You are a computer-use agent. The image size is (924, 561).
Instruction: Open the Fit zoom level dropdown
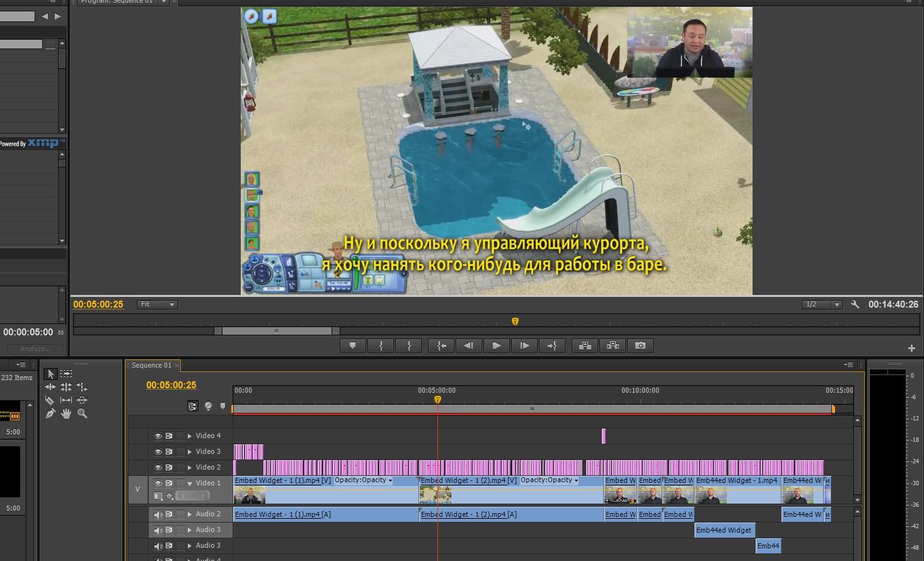[158, 304]
